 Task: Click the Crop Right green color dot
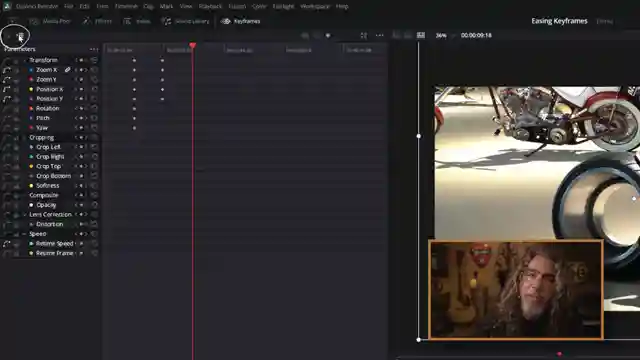(x=31, y=157)
